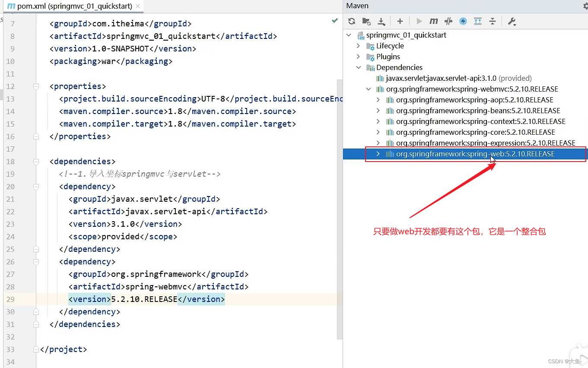Open Maven Settings wrench icon
The height and width of the screenshot is (368, 588).
(512, 21)
